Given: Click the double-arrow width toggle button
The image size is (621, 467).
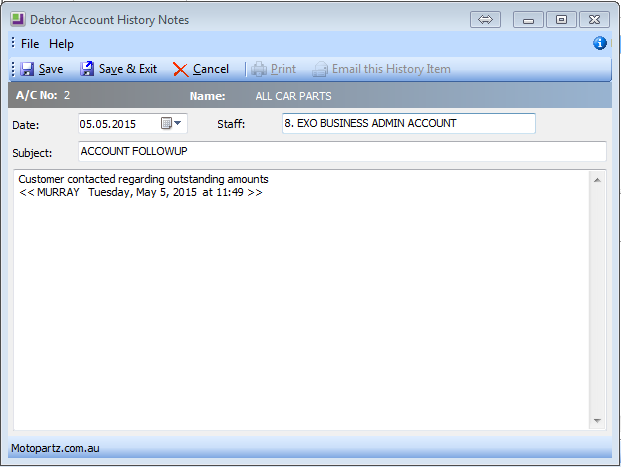Looking at the screenshot, I should [x=485, y=19].
